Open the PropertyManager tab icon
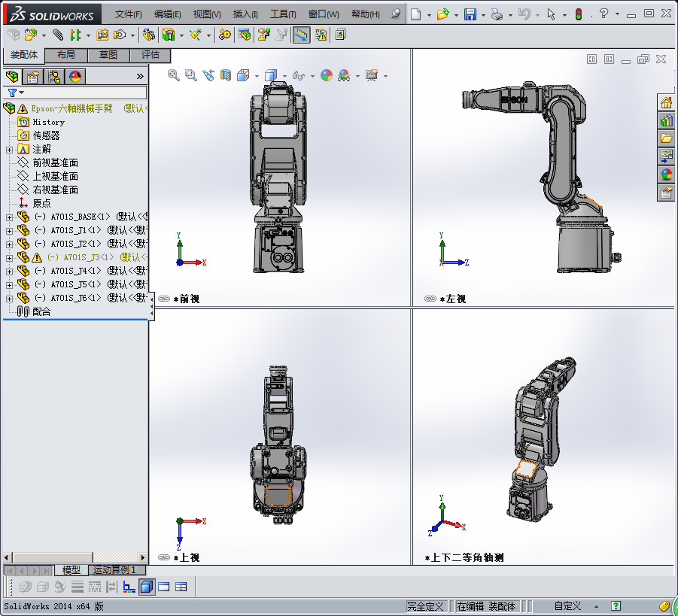The height and width of the screenshot is (616, 678). pyautogui.click(x=33, y=77)
